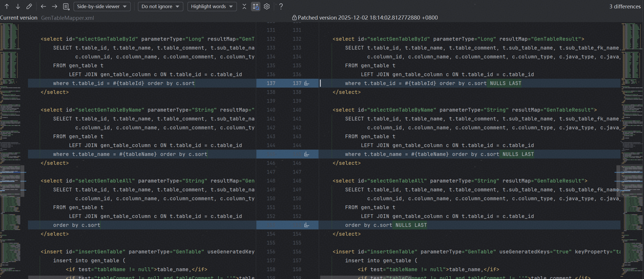
Task: Click the patched version lock icon
Action: tap(294, 18)
